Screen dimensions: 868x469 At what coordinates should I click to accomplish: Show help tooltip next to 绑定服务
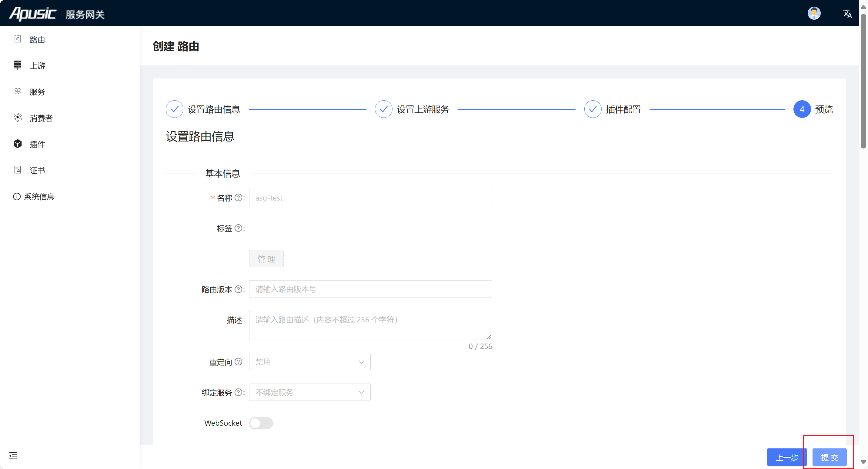coord(238,392)
